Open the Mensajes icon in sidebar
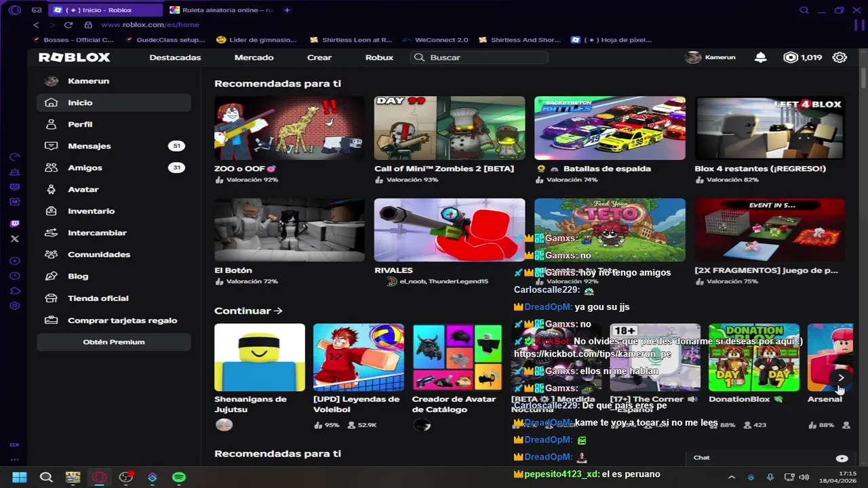 coord(51,146)
